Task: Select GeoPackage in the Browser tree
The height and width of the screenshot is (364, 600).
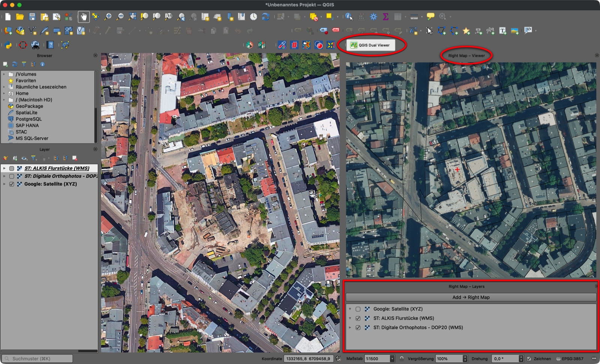Action: pos(29,106)
